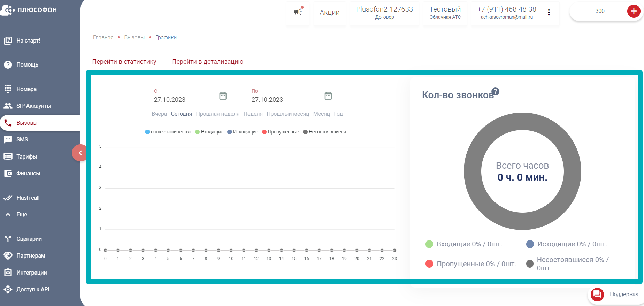
Task: Toggle the Входящие series in chart legend
Action: (209, 132)
